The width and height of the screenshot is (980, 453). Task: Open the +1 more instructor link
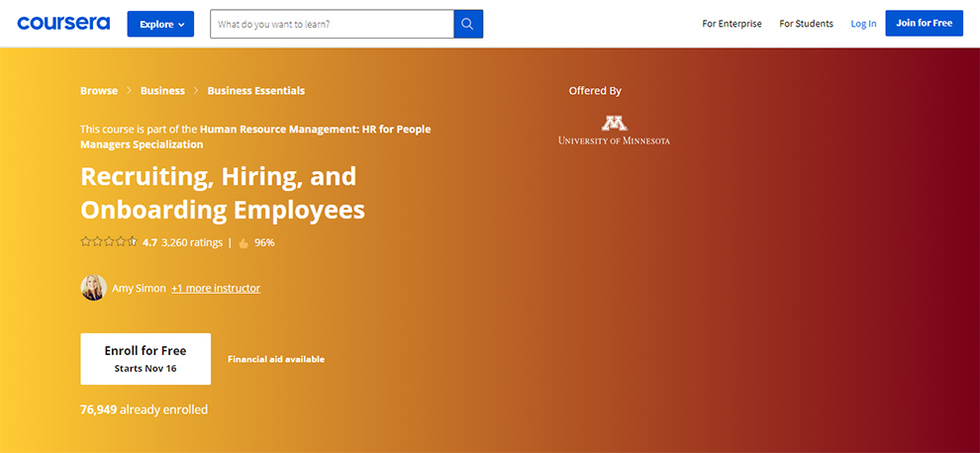pyautogui.click(x=216, y=288)
